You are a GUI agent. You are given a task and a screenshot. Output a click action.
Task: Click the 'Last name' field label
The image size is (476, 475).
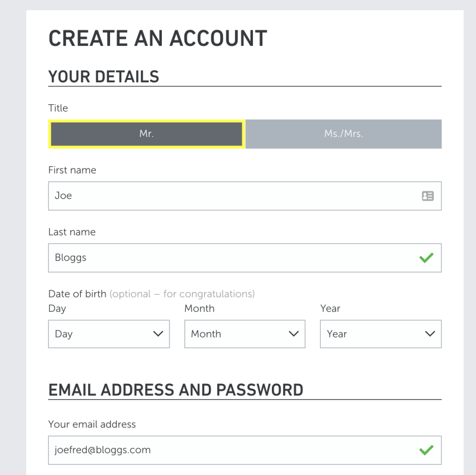[71, 232]
